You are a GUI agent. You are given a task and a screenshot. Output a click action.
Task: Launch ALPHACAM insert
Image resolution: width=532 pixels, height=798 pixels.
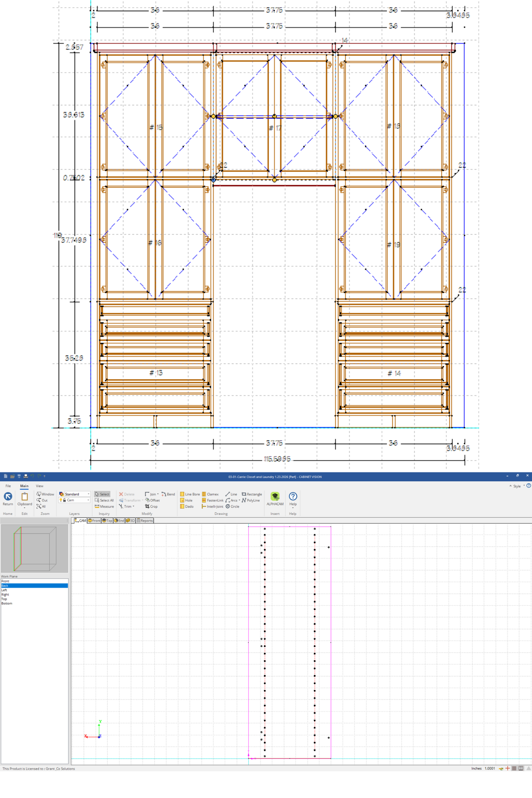tap(275, 499)
